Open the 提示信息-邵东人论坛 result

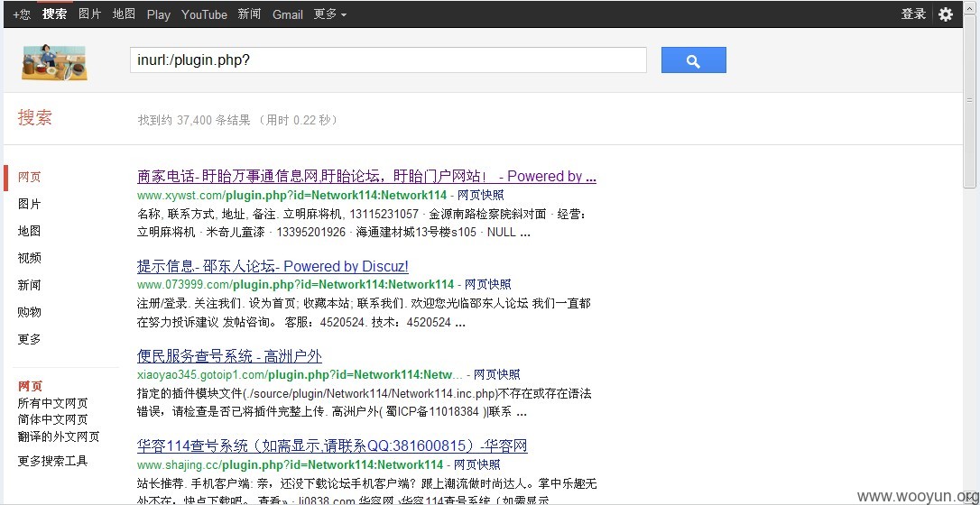click(273, 267)
